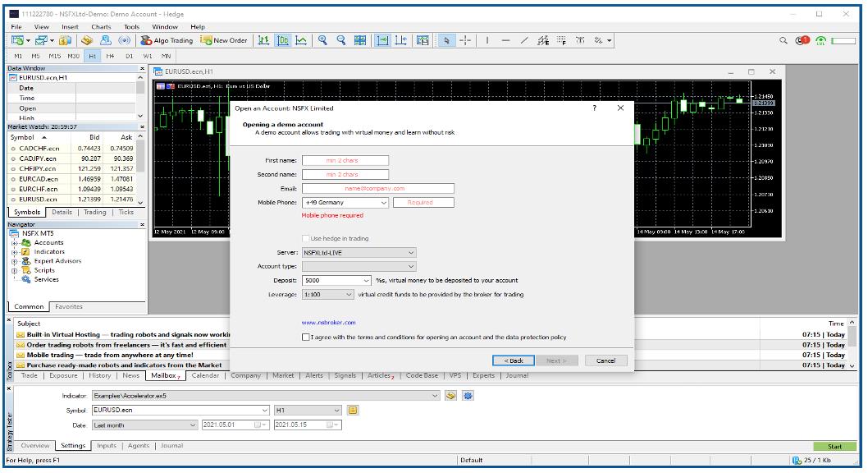
Task: Open the Server dropdown
Action: pyautogui.click(x=359, y=253)
